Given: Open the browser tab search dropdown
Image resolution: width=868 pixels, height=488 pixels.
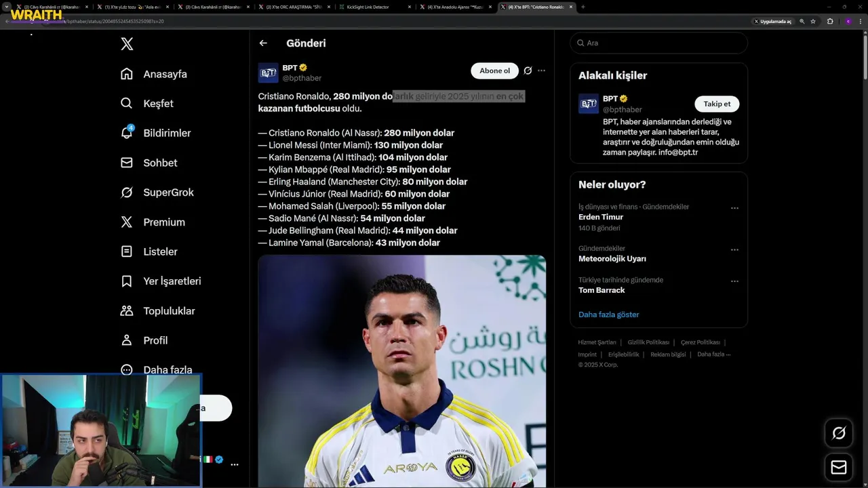Looking at the screenshot, I should click(7, 7).
